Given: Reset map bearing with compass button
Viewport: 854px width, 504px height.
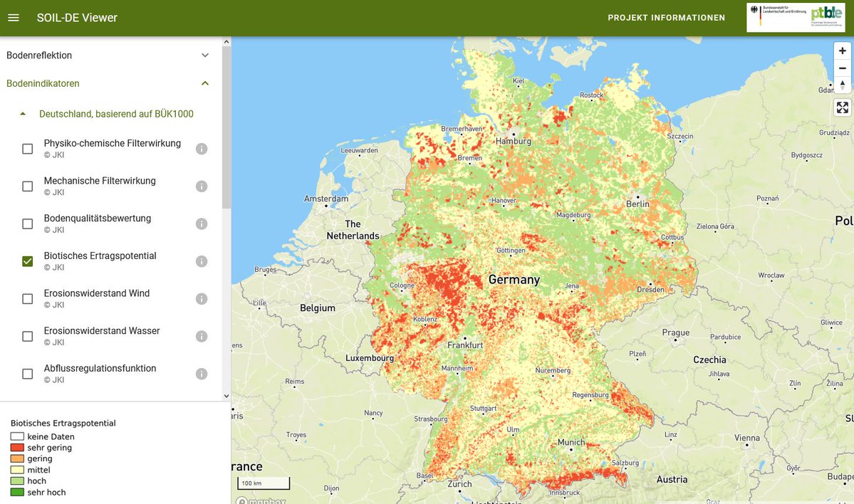Looking at the screenshot, I should (x=842, y=85).
